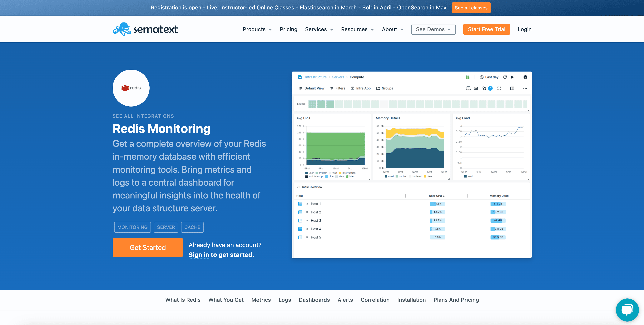Open the Pricing menu item
The image size is (644, 325).
pos(289,29)
